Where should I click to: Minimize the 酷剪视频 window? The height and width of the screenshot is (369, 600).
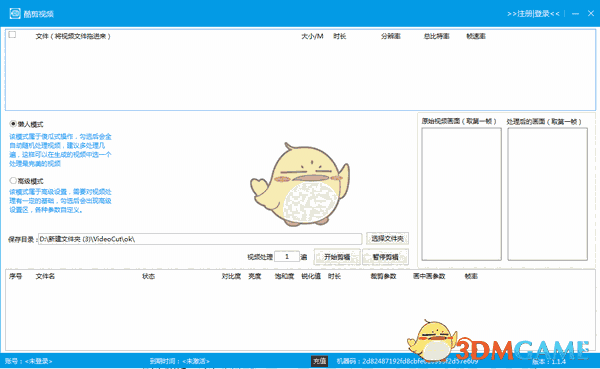(575, 14)
